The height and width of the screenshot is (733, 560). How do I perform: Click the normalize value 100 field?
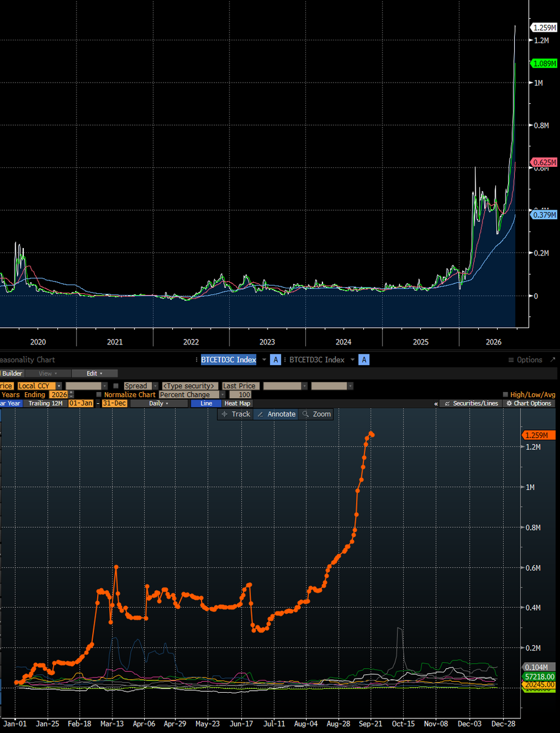coord(240,395)
